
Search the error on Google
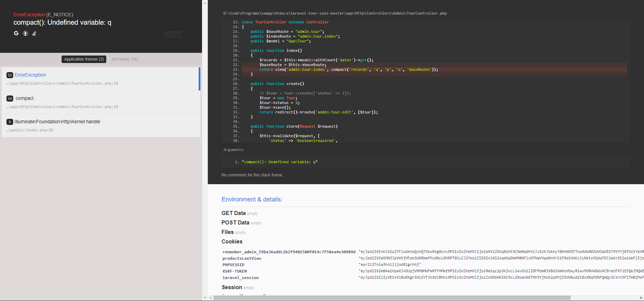[16, 33]
